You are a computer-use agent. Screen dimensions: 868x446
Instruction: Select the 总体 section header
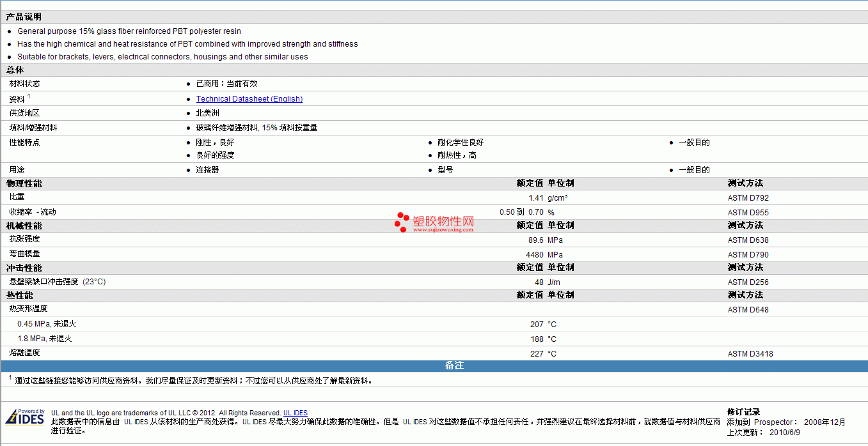[x=15, y=70]
